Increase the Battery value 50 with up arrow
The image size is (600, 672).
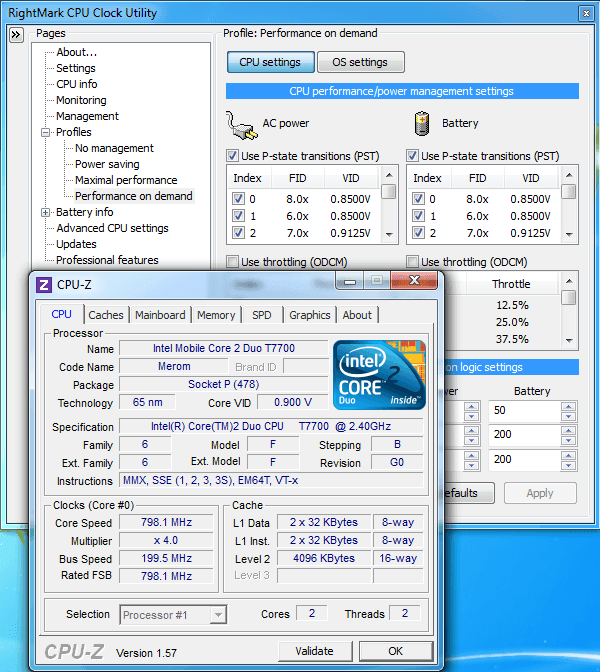pos(568,406)
